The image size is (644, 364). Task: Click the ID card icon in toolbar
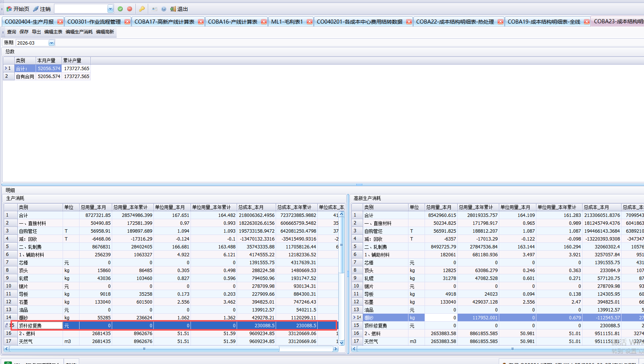(155, 9)
